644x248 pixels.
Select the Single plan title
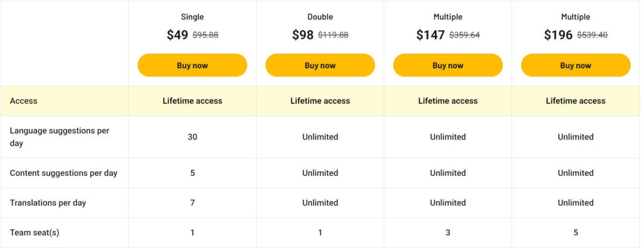coord(192,17)
